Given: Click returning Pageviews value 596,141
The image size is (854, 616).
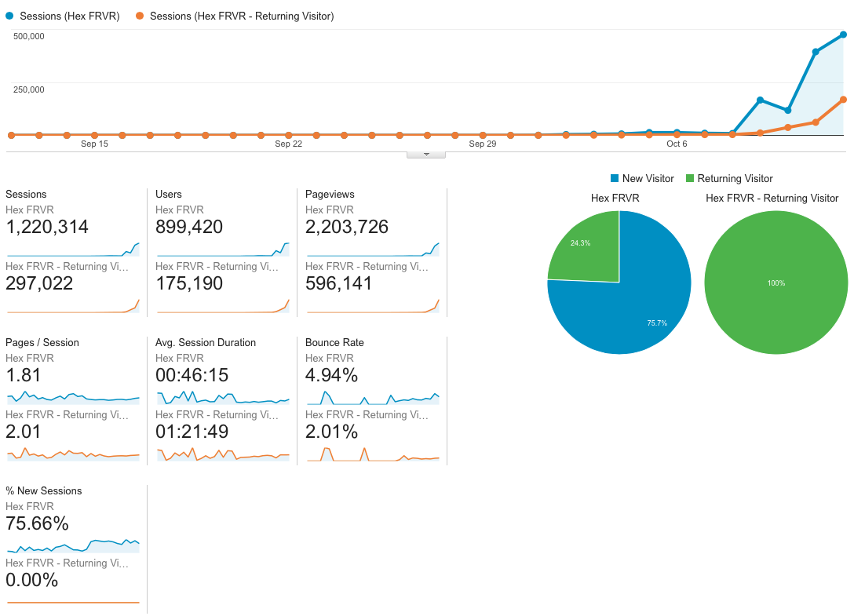Looking at the screenshot, I should pos(338,283).
